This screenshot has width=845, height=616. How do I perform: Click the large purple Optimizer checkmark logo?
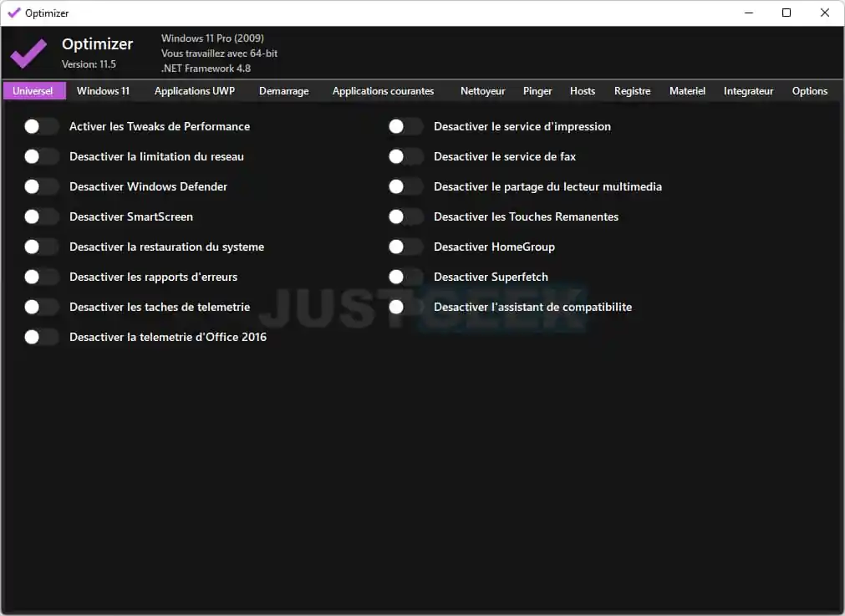[x=28, y=53]
